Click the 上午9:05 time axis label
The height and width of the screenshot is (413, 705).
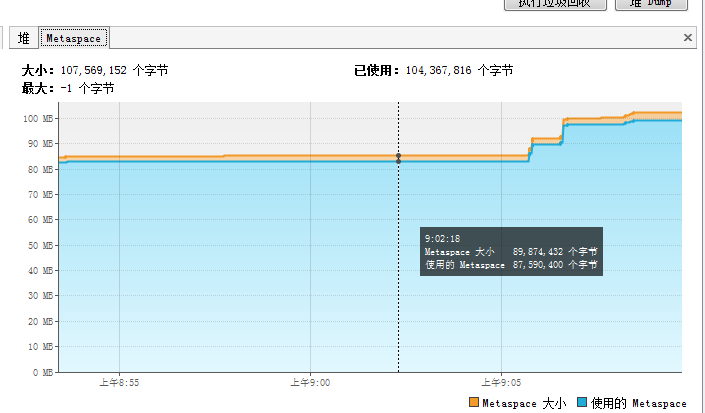[501, 383]
